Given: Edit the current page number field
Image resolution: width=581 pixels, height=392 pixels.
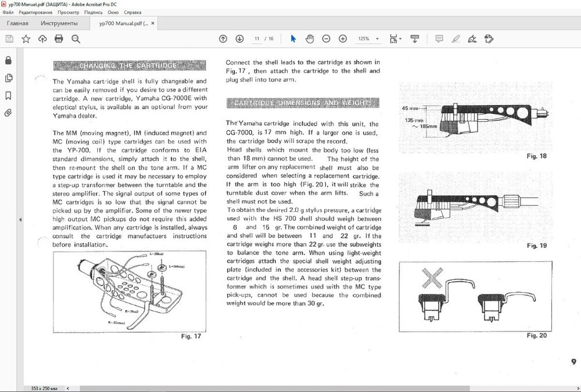Looking at the screenshot, I should [257, 38].
